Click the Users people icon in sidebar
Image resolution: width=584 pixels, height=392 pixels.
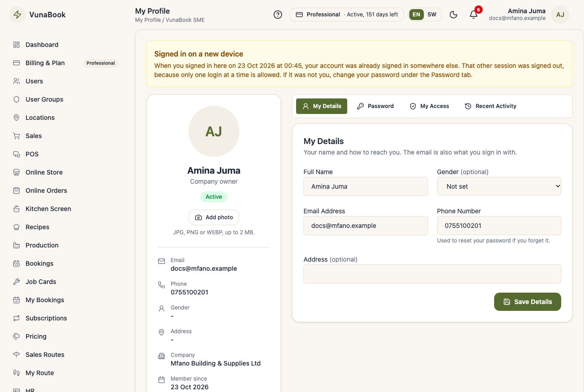[16, 81]
